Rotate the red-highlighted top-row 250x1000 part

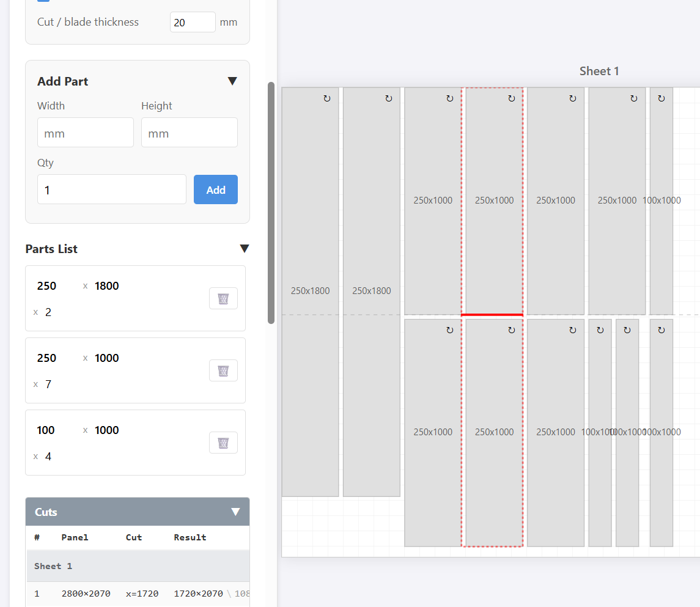pos(512,98)
